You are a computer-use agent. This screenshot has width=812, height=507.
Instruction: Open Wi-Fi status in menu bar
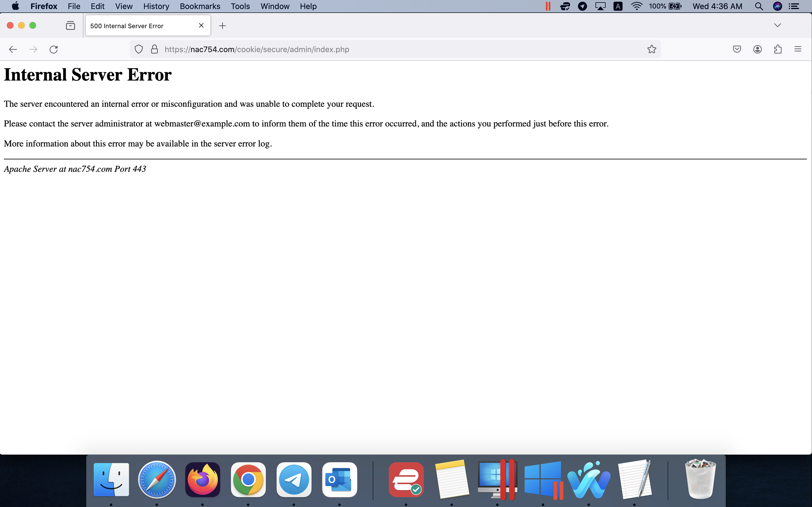pos(637,6)
